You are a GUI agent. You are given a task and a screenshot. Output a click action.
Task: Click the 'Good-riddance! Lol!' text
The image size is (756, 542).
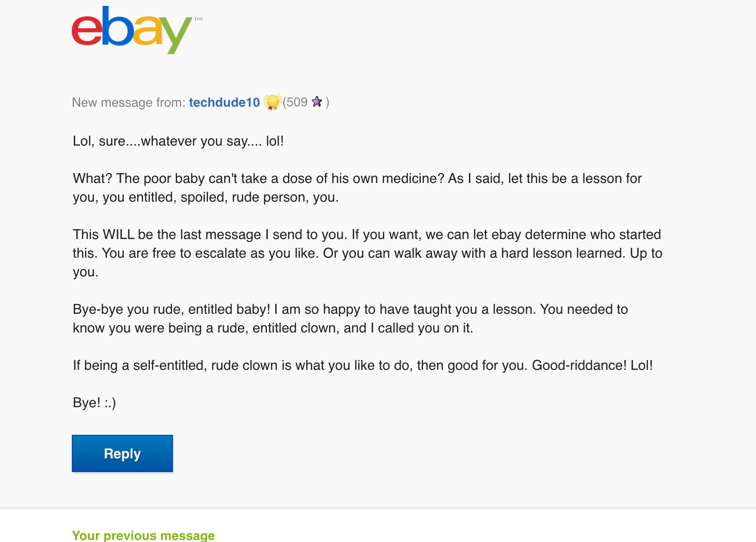pos(592,365)
